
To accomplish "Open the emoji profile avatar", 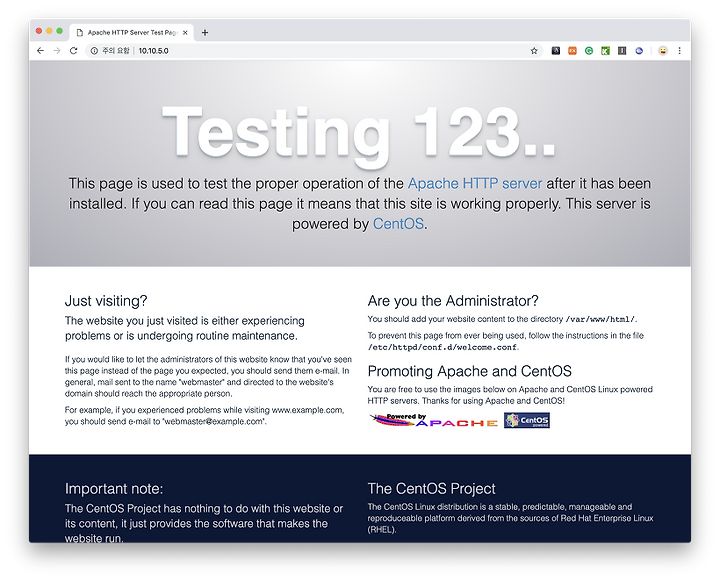I will click(663, 51).
